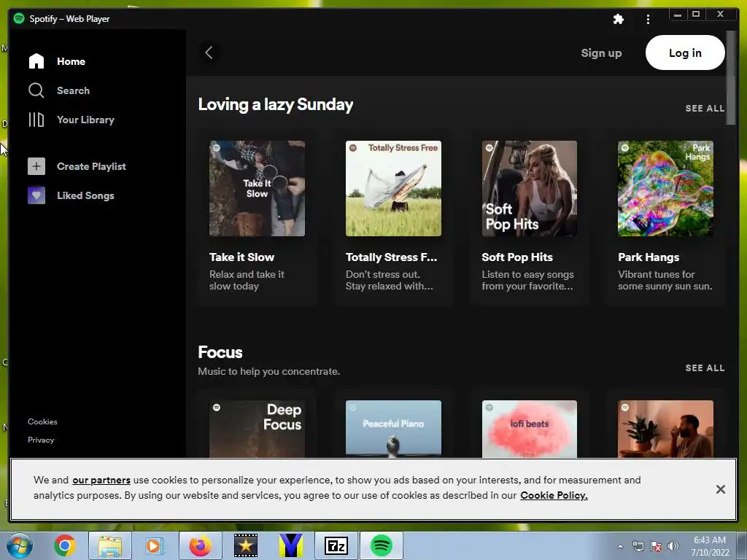Click 'Music to help you concentrate.' text
This screenshot has width=747, height=560.
(x=268, y=371)
